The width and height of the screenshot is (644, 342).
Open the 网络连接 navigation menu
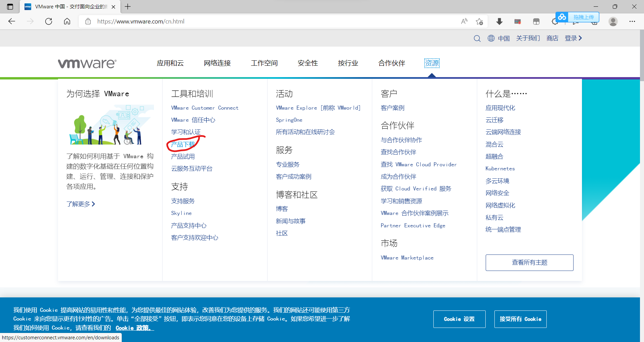pos(217,63)
